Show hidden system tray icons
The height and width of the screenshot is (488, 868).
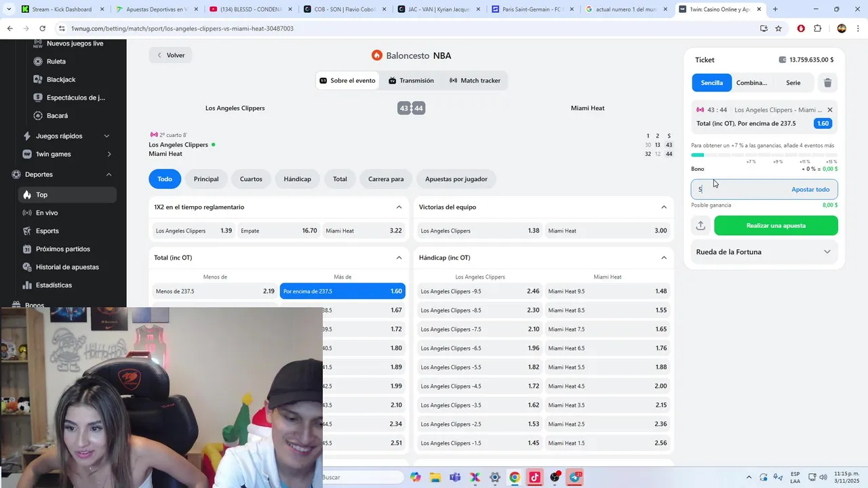[749, 477]
